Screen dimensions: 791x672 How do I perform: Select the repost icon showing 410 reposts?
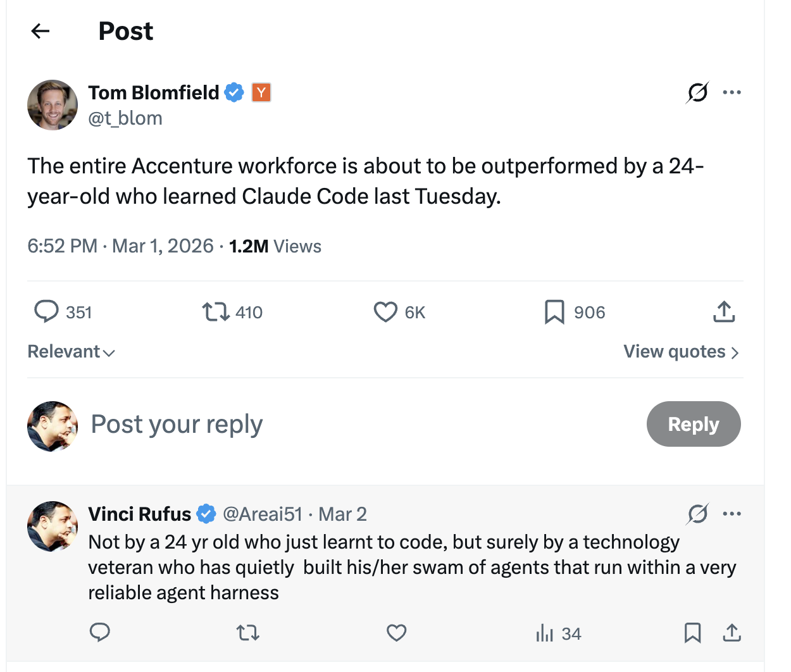click(x=216, y=311)
